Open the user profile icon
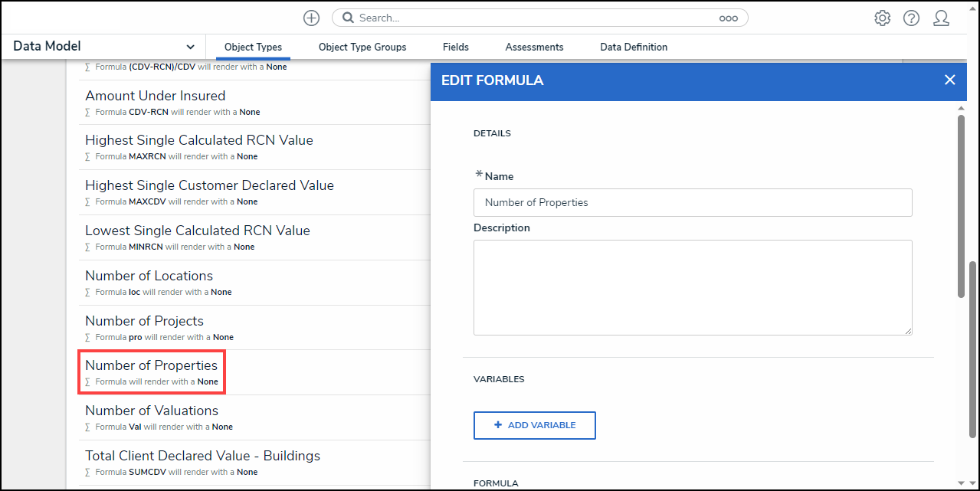Screen dimensions: 980x491 click(x=941, y=18)
